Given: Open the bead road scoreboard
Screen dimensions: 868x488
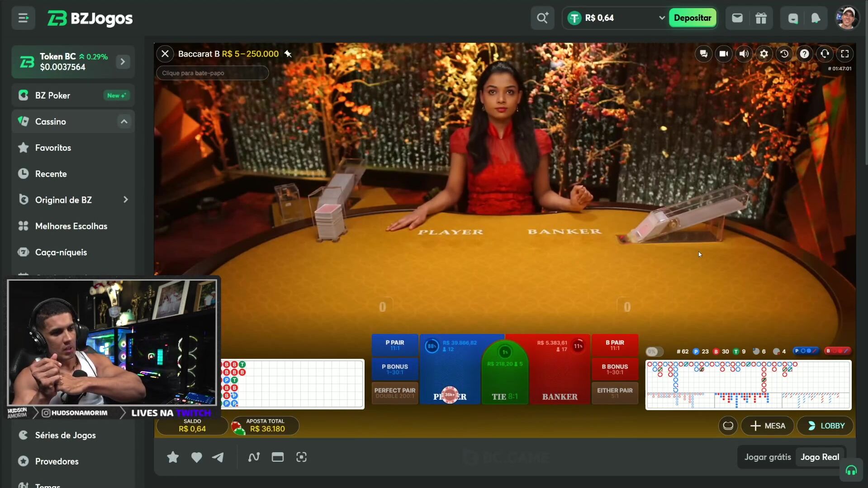Looking at the screenshot, I should pos(292,384).
